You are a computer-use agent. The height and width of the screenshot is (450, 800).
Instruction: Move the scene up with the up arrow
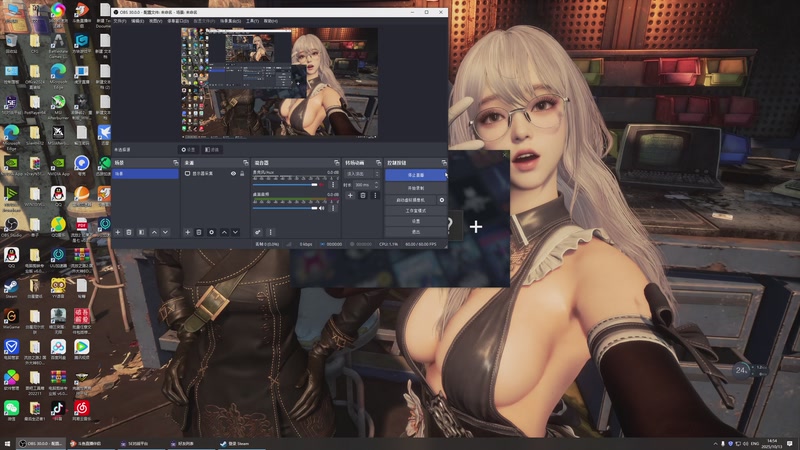click(x=154, y=232)
